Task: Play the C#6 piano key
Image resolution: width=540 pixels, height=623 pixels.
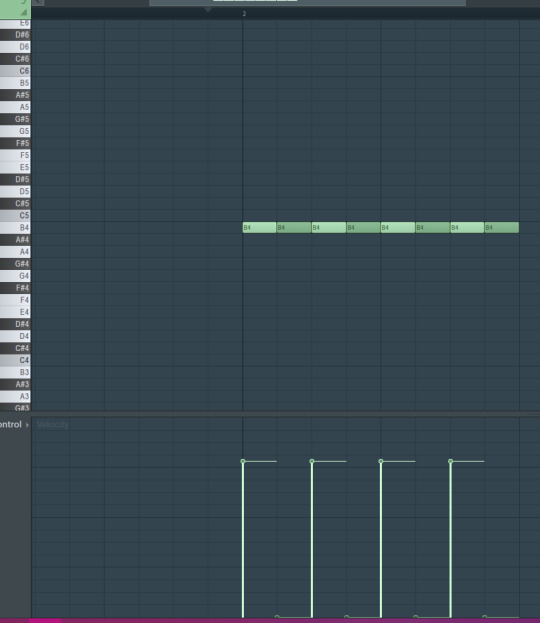Action: [x=15, y=59]
